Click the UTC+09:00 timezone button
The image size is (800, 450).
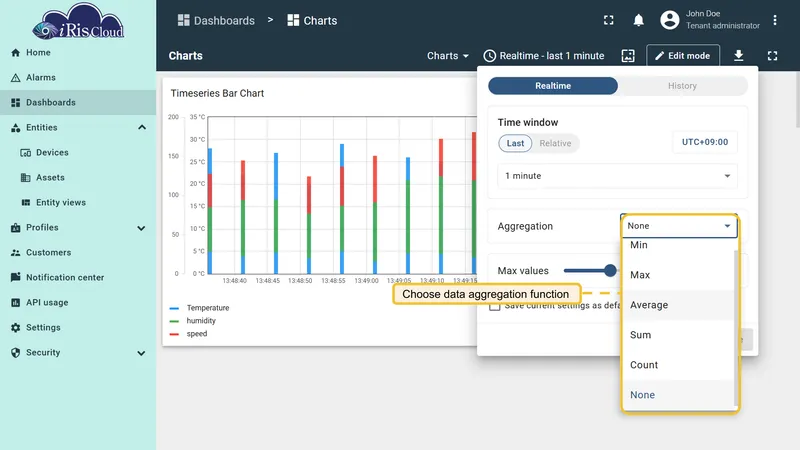coord(705,142)
